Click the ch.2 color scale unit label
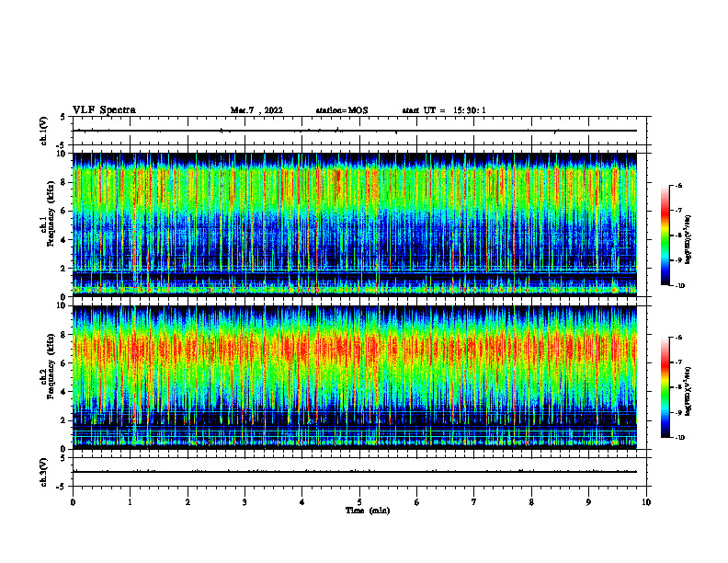The height and width of the screenshot is (563, 728). pyautogui.click(x=688, y=391)
